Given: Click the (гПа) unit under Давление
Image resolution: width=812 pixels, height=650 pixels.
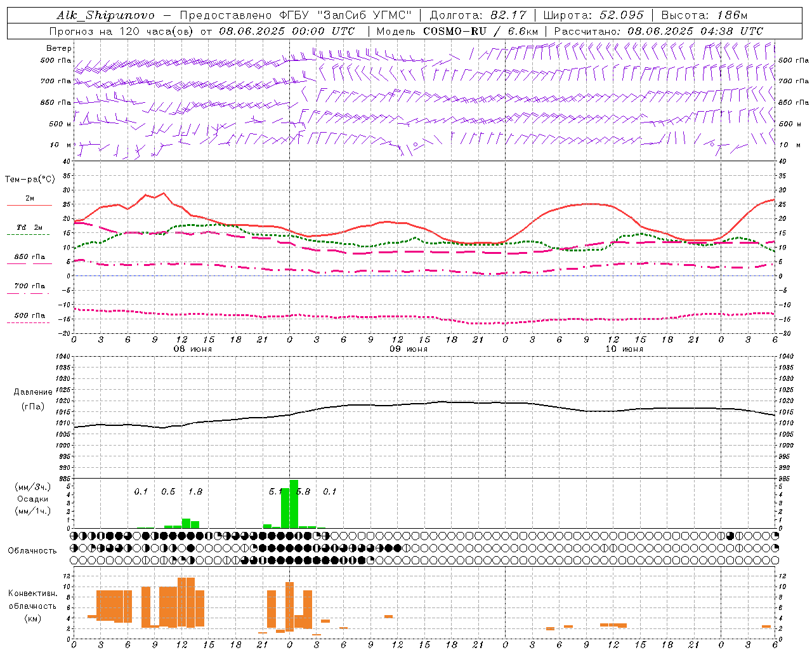Looking at the screenshot, I should click(x=33, y=407).
